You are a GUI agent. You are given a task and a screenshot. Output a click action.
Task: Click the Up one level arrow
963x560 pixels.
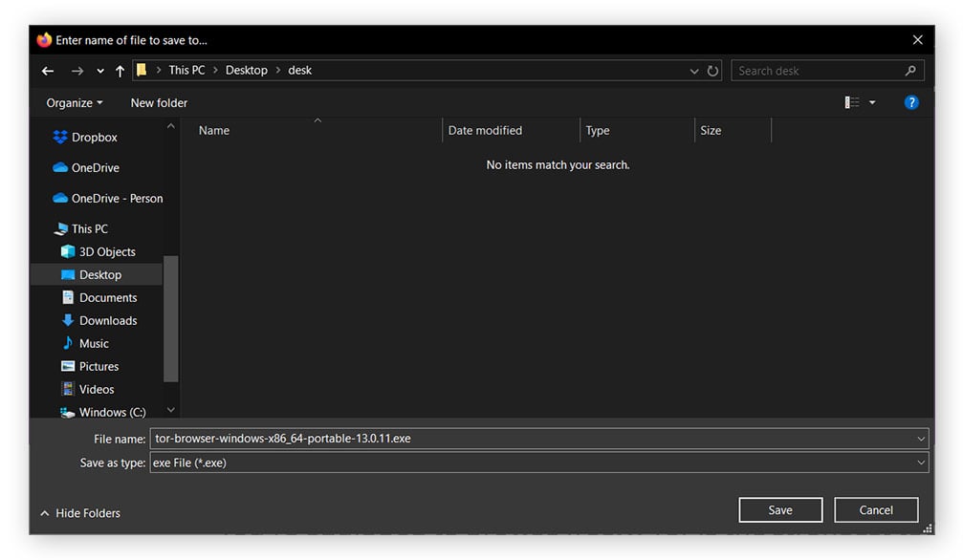[x=120, y=71]
